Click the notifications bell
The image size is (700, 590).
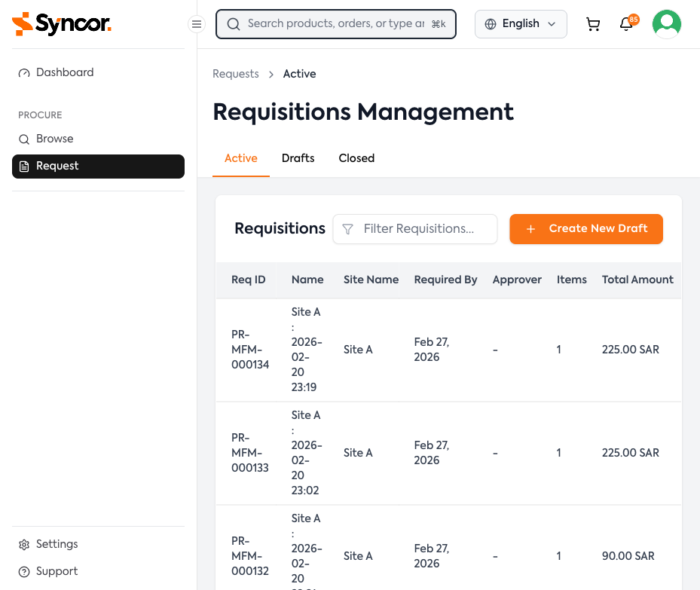coord(625,24)
